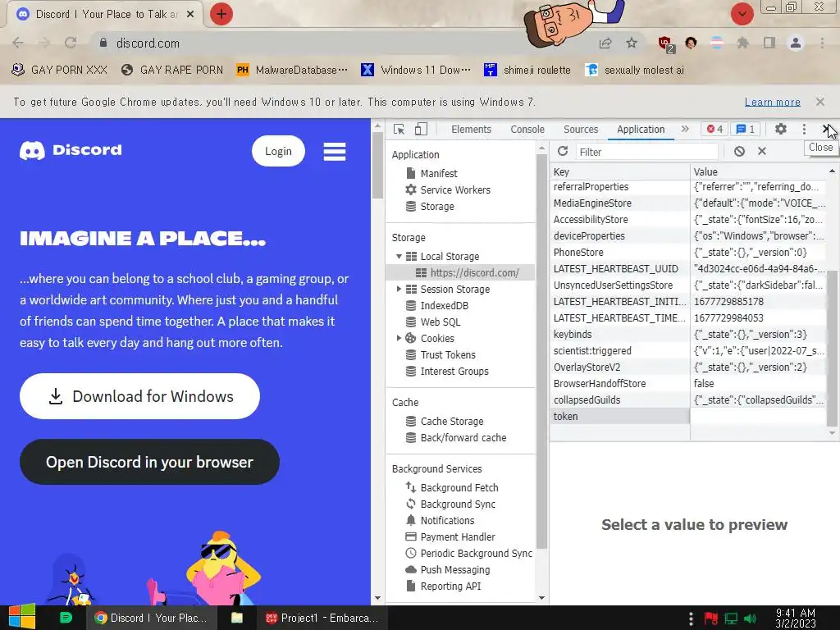Viewport: 840px width, 630px height.
Task: Click the Login button on Discord
Action: point(279,151)
